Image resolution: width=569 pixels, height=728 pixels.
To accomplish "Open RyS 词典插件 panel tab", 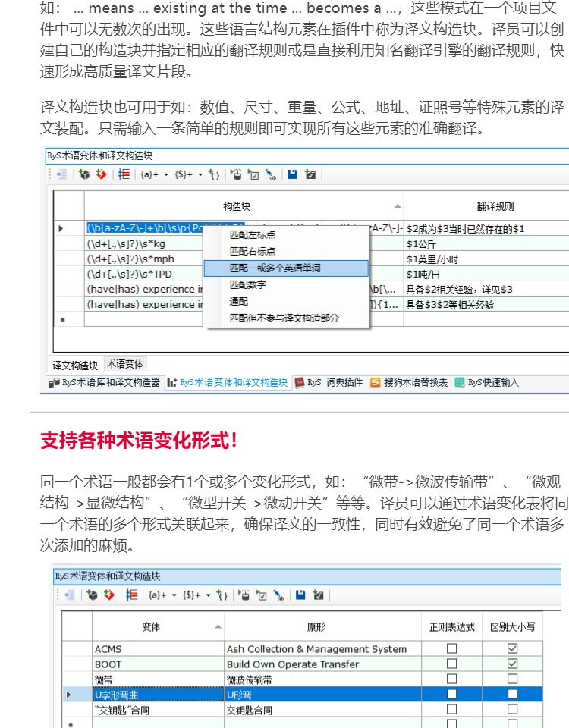I will point(329,382).
